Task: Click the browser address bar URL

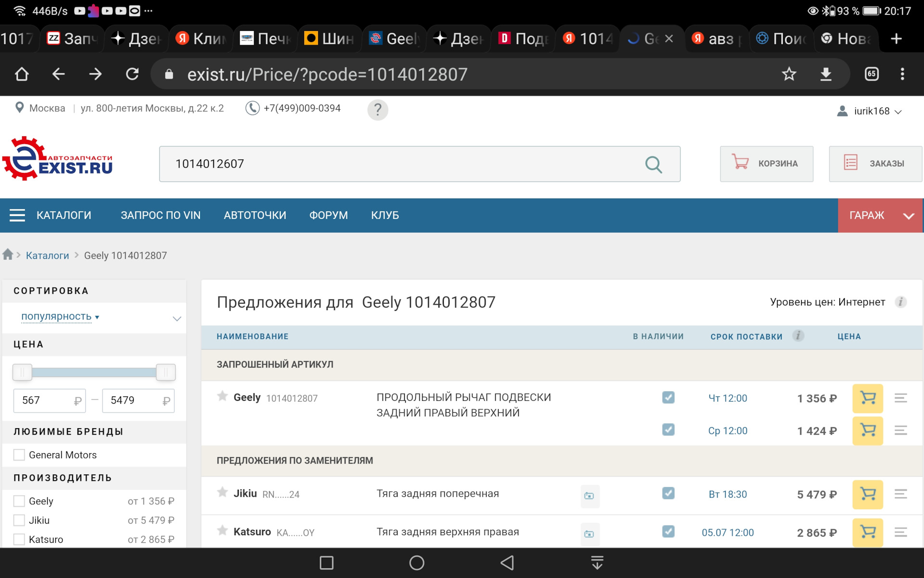Action: coord(327,74)
